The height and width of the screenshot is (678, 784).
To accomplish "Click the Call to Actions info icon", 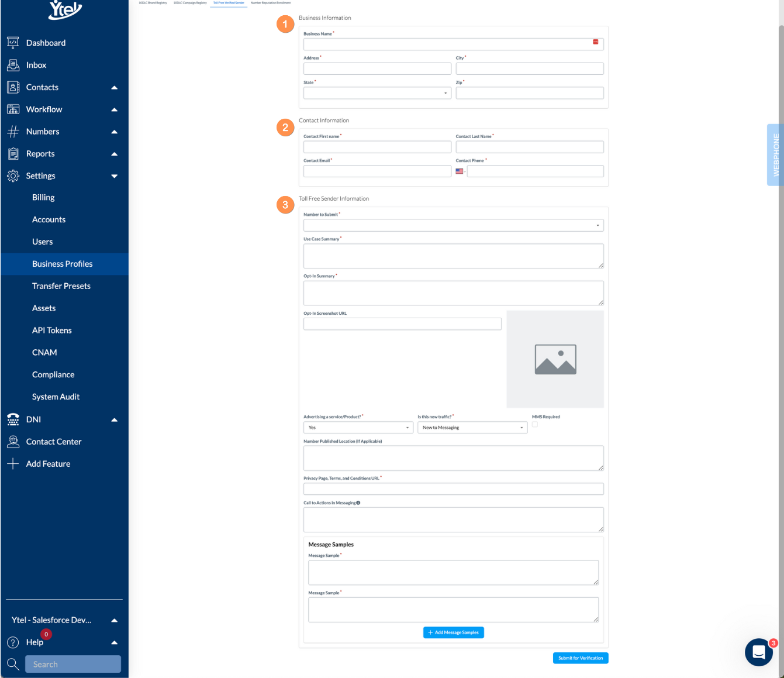I will (358, 503).
